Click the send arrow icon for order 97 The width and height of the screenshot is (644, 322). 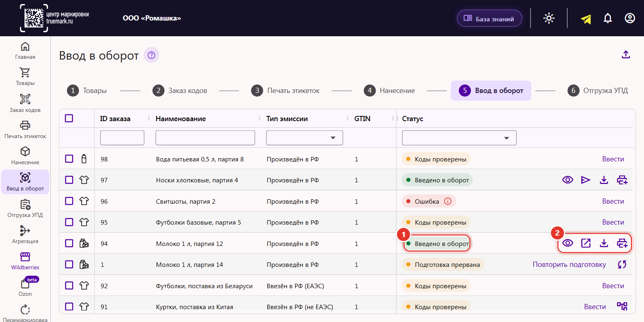coord(586,180)
